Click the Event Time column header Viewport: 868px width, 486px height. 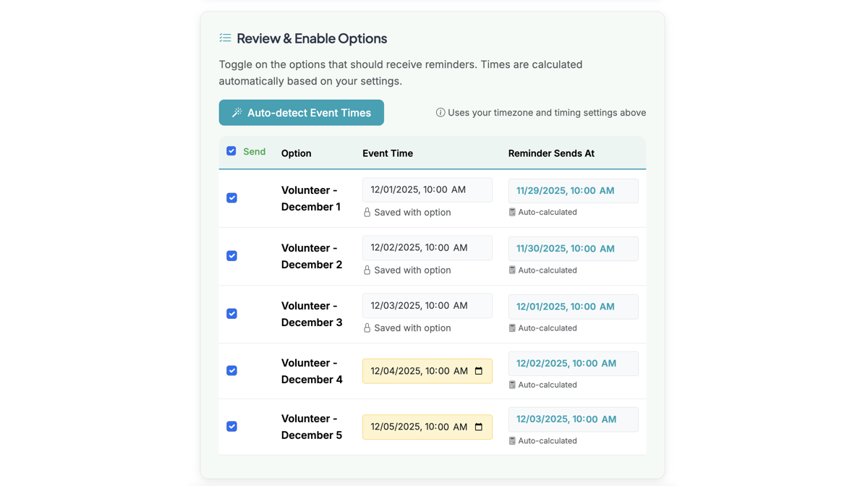point(388,153)
